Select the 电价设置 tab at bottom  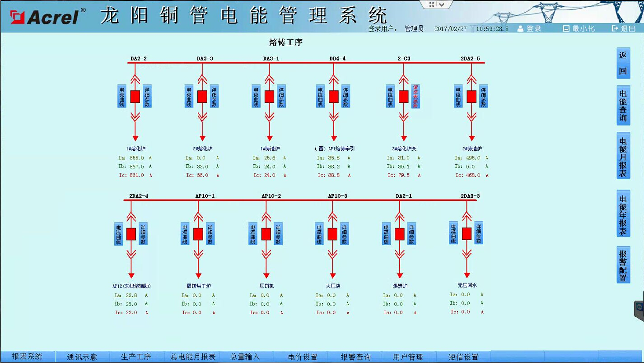tap(303, 357)
